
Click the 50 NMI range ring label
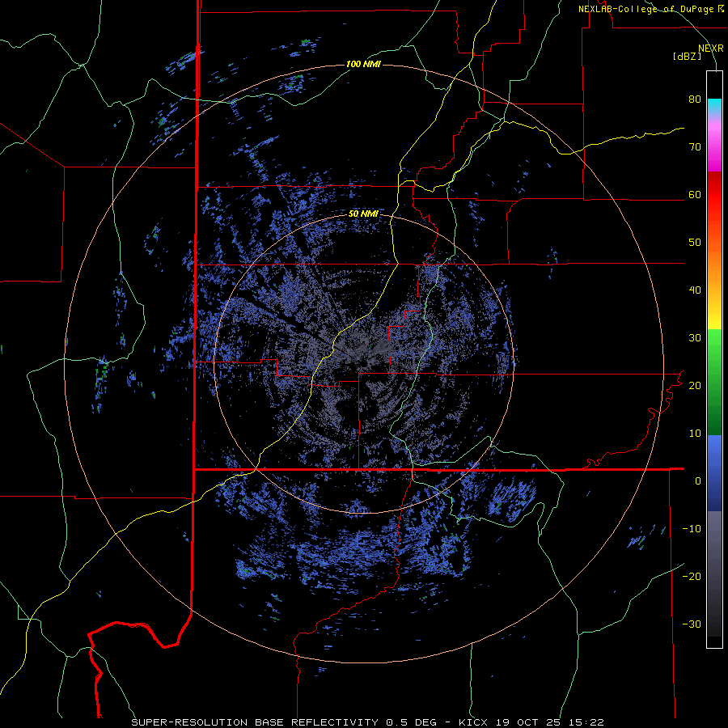tap(363, 214)
